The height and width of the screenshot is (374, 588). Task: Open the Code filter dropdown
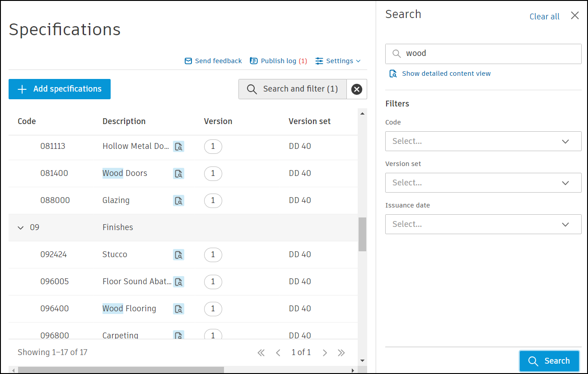tap(483, 141)
